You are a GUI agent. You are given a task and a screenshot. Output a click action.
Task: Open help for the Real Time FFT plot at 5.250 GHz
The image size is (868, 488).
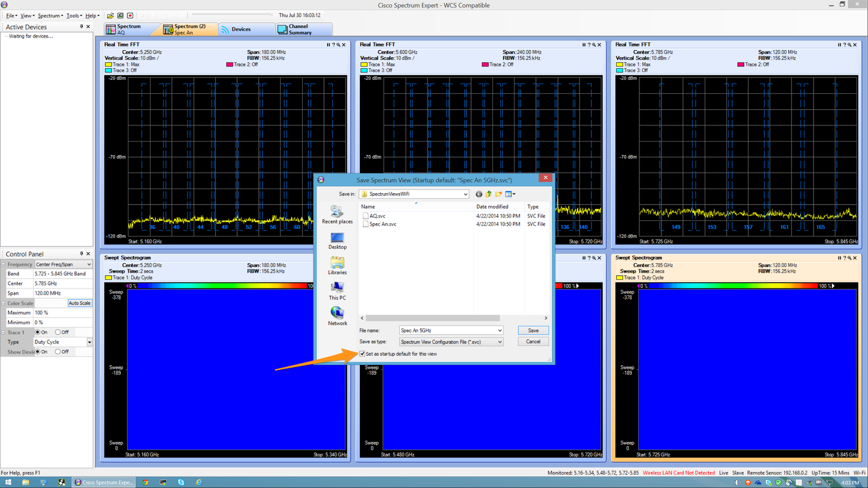click(x=333, y=45)
